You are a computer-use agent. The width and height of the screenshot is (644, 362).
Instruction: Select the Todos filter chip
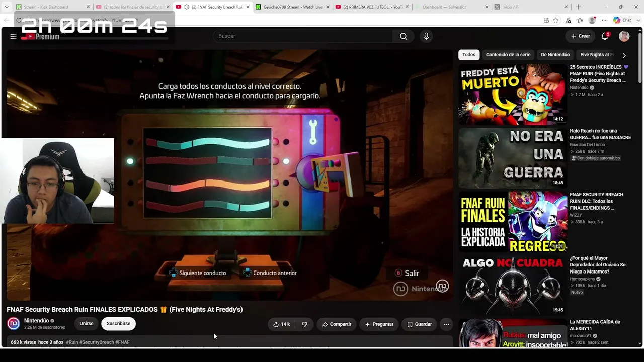469,55
